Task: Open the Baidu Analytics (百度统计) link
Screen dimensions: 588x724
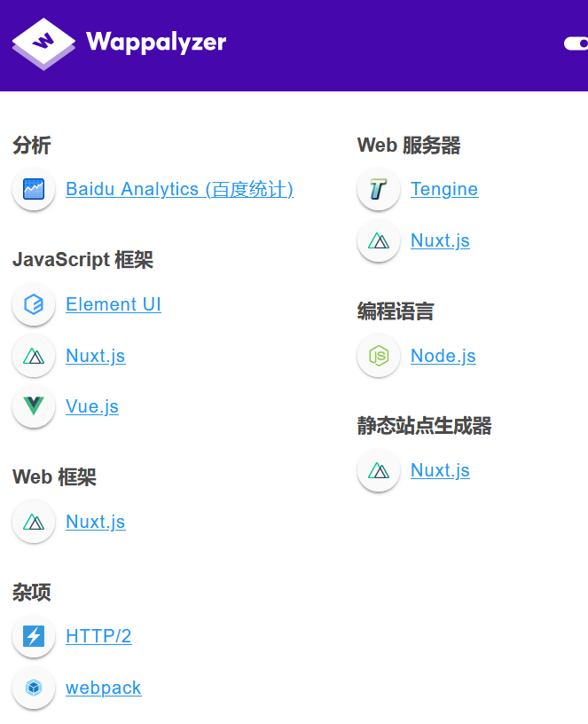Action: coord(179,189)
